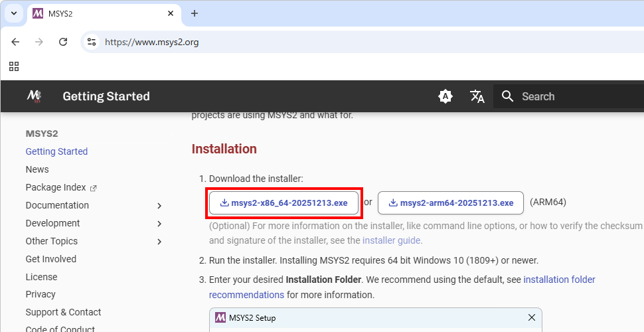Open Development in the sidebar

pyautogui.click(x=52, y=223)
